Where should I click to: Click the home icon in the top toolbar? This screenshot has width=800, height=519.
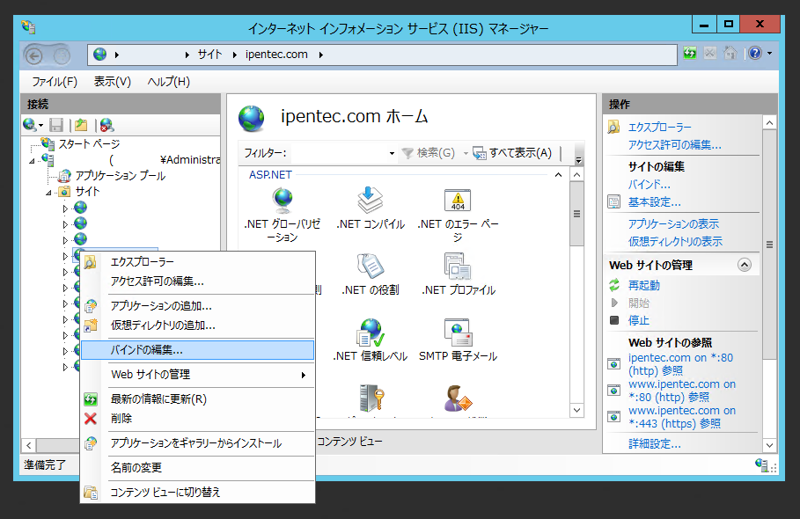coord(730,53)
